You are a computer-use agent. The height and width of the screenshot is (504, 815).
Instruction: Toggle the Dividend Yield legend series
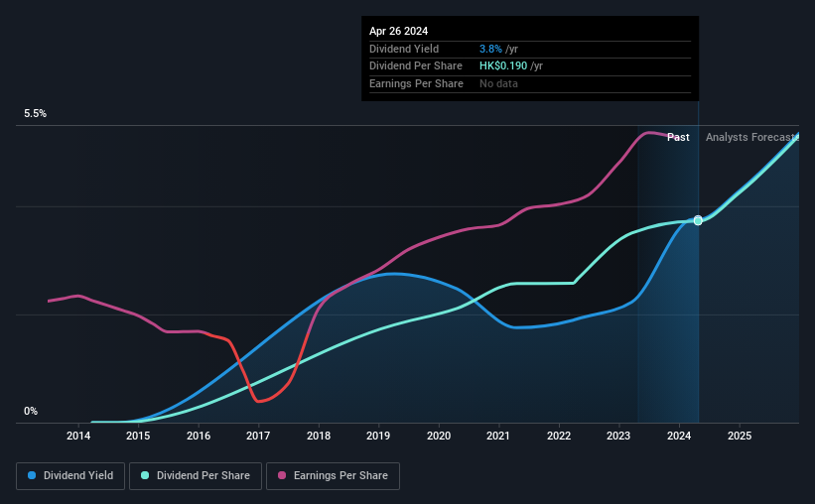tap(70, 476)
